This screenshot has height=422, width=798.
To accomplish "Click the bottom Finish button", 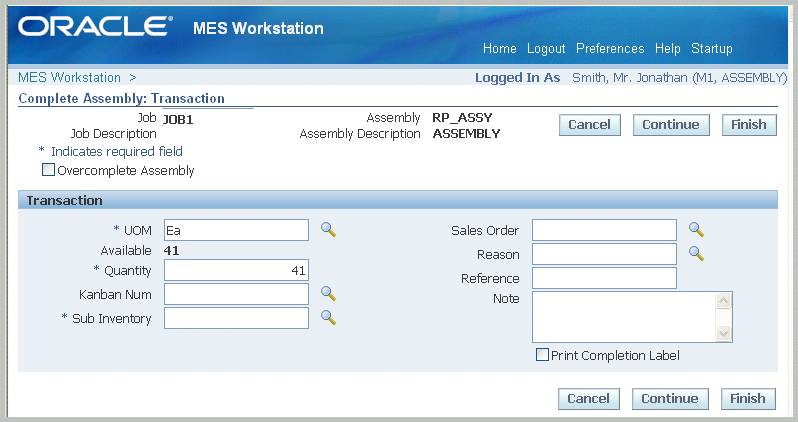I will pos(748,399).
